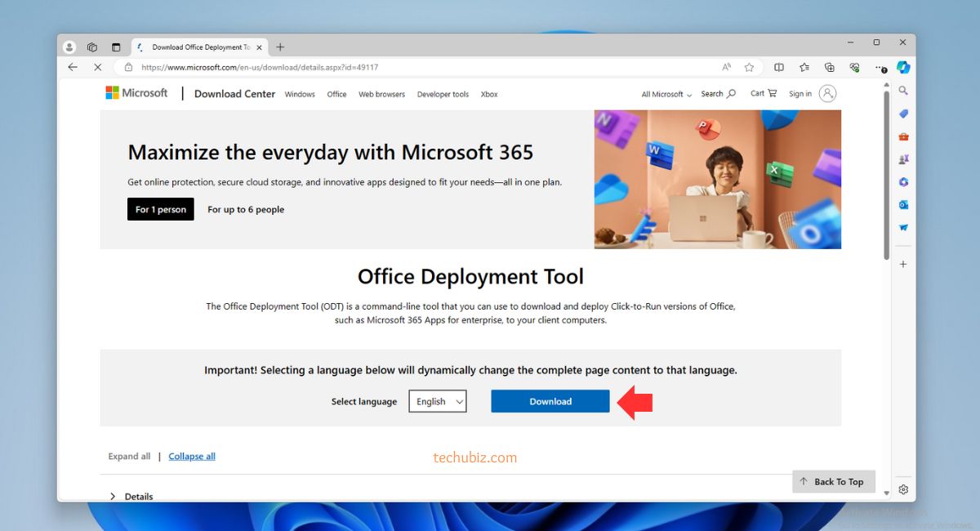Image resolution: width=980 pixels, height=531 pixels.
Task: Choose the For 1 person button
Action: (161, 209)
